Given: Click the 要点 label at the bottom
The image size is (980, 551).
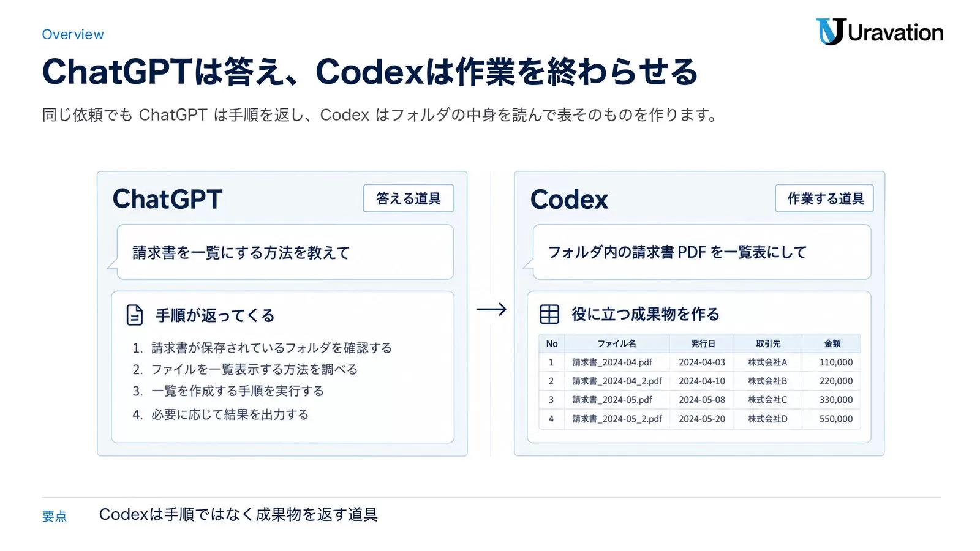Looking at the screenshot, I should pos(55,516).
